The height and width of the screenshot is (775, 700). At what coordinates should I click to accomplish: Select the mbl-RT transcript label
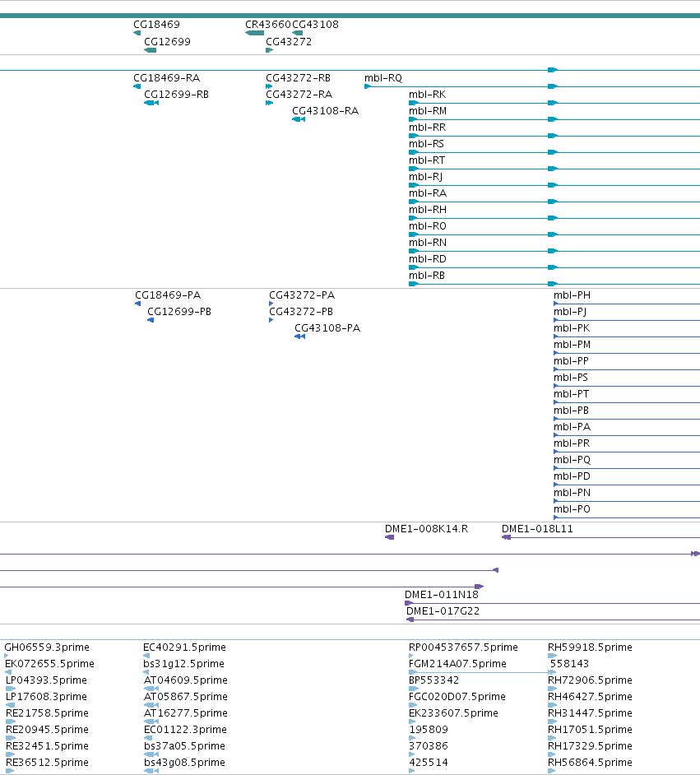tap(427, 160)
